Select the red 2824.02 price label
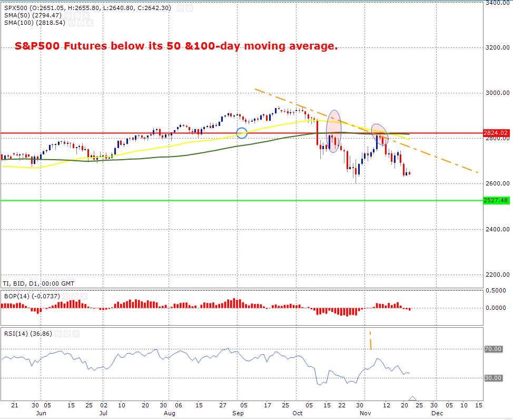 tap(496, 133)
